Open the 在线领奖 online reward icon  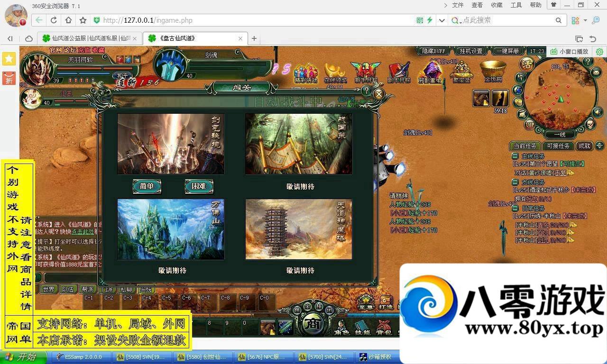[336, 73]
